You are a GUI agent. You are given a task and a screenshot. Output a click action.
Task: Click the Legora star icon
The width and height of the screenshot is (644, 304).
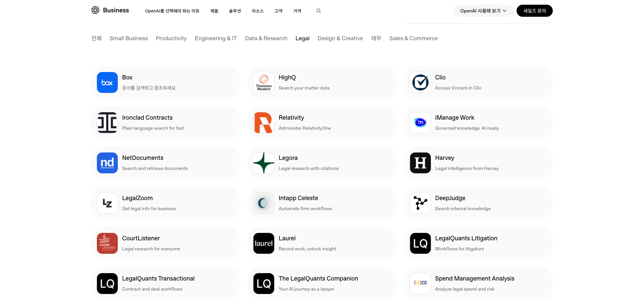click(264, 163)
